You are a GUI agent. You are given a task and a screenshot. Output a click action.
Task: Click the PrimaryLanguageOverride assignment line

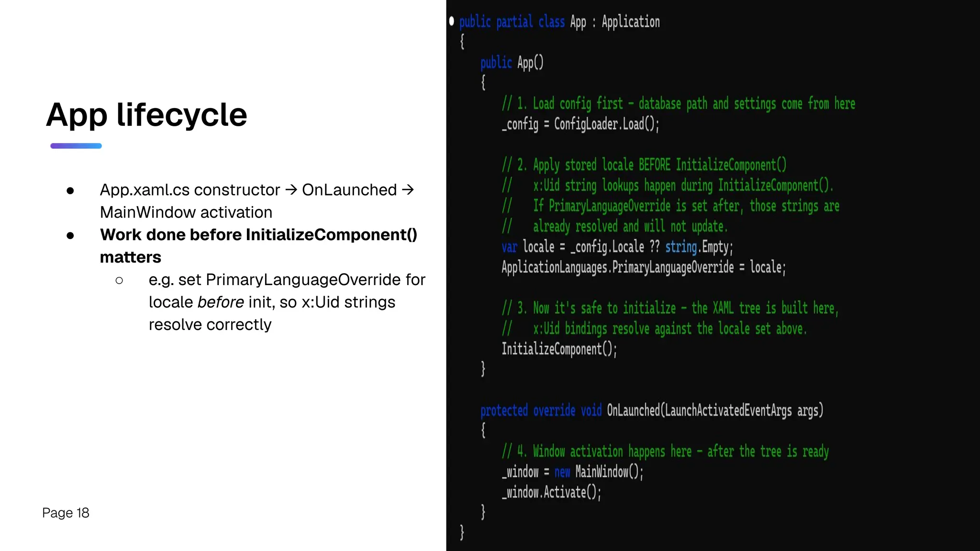point(643,267)
